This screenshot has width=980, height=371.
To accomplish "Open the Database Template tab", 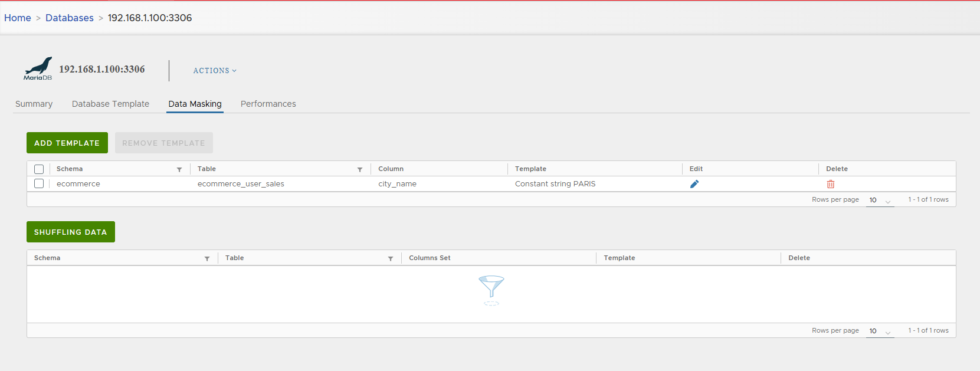I will [110, 104].
